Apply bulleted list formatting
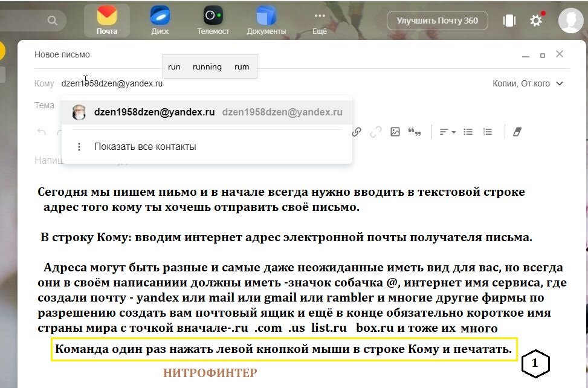This screenshot has width=588, height=388. click(x=468, y=132)
